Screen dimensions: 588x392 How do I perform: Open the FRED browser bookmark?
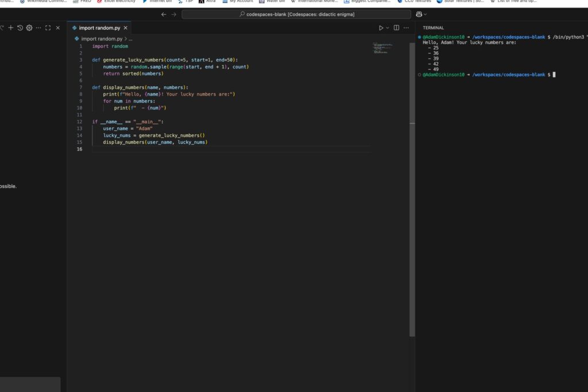(x=82, y=2)
